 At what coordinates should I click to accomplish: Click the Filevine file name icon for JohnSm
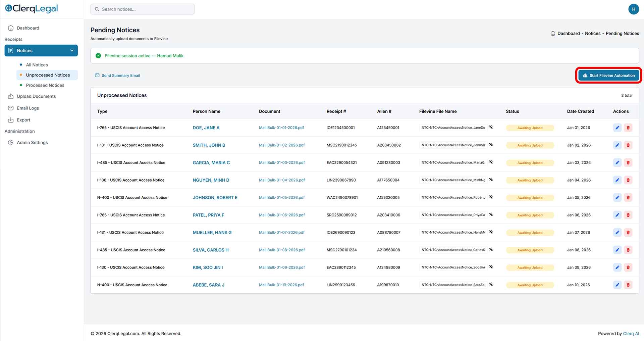pyautogui.click(x=491, y=145)
